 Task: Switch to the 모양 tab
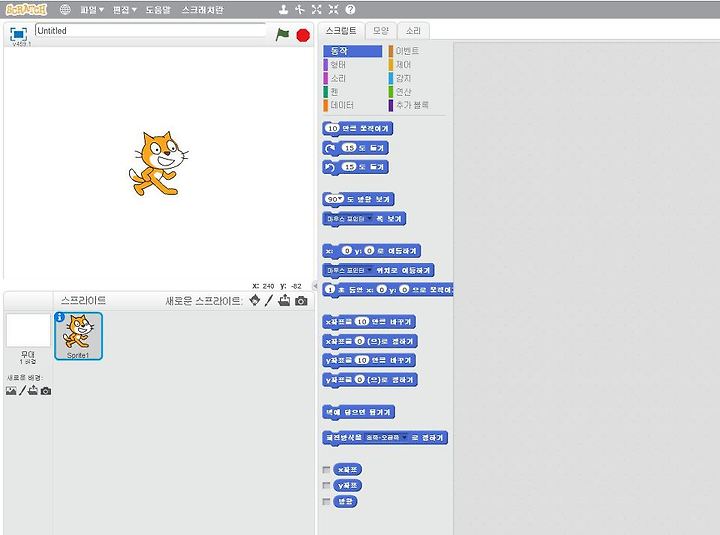pos(381,31)
